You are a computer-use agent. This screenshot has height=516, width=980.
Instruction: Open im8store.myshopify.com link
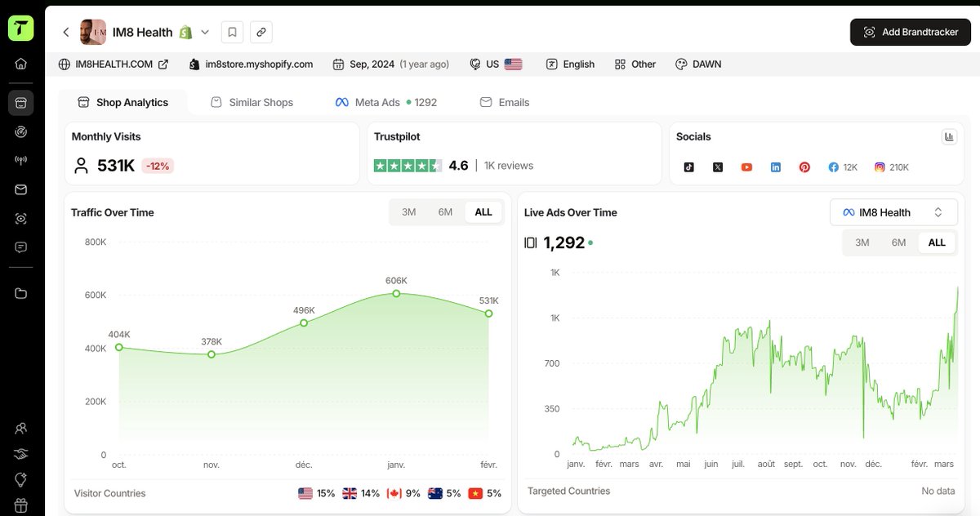pyautogui.click(x=251, y=64)
